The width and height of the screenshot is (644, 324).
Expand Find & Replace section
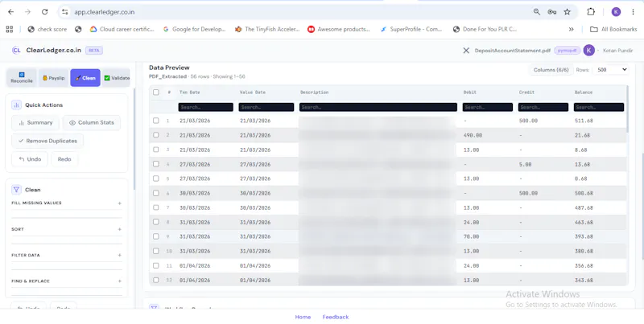pos(67,281)
